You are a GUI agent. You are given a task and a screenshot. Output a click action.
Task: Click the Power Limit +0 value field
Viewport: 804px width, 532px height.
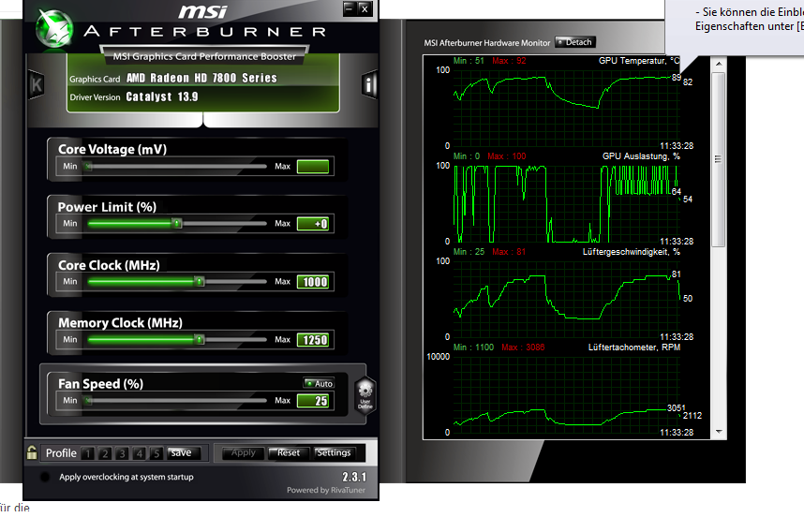[313, 224]
